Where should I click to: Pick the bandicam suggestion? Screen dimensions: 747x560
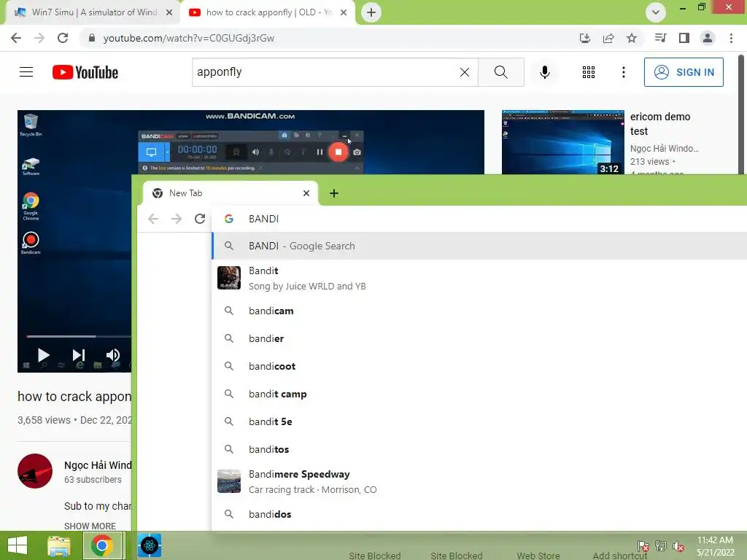click(479, 311)
